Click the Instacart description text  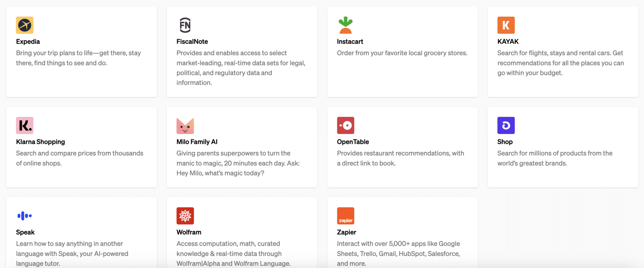402,53
